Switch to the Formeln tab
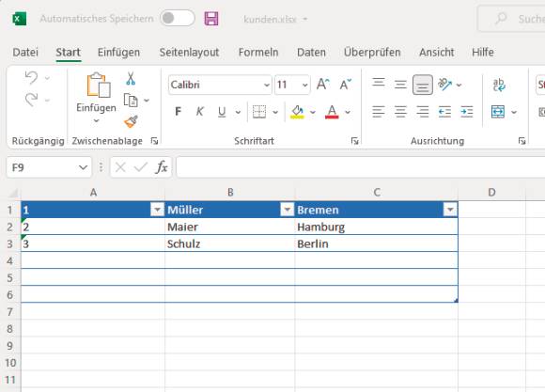This screenshot has width=545, height=392. tap(258, 53)
